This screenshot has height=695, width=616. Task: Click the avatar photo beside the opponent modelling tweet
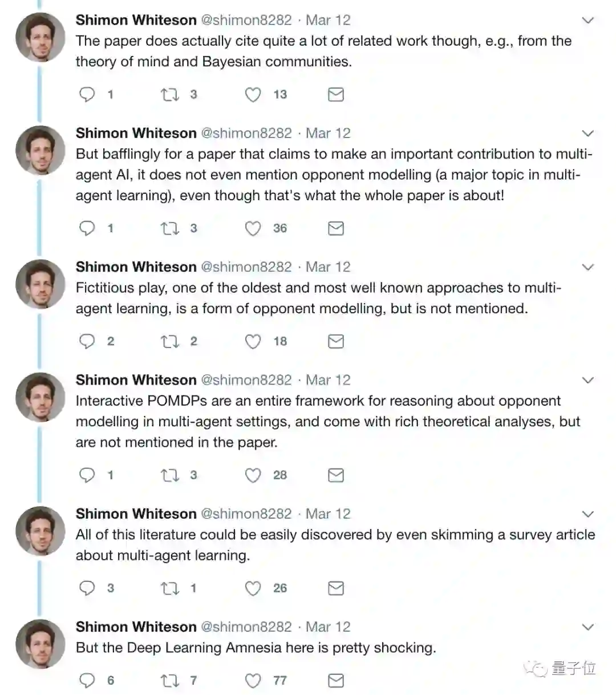40,150
